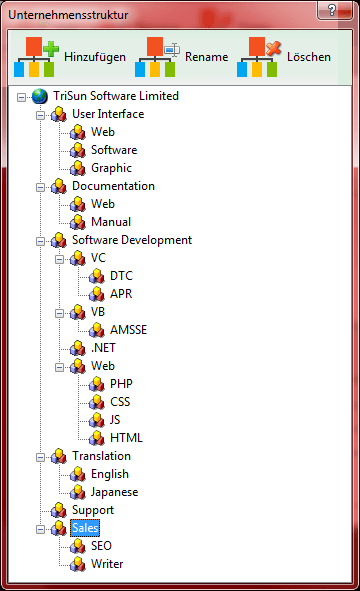Collapse the User Interface branch
The width and height of the screenshot is (360, 591).
40,115
